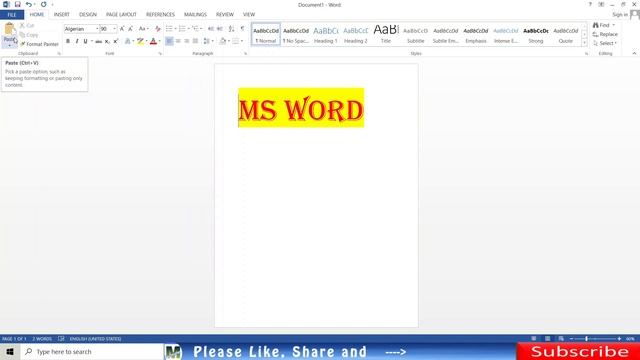Apply subscript formatting
Viewport: 640px width, 360px height.
(107, 41)
